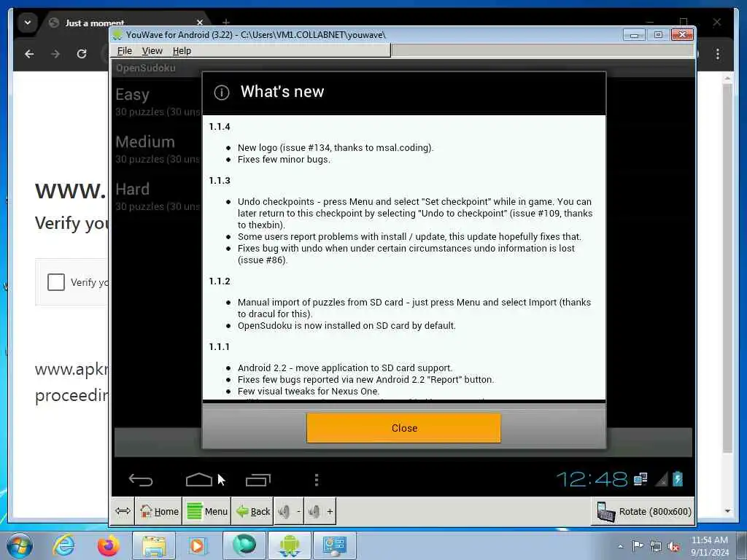Image resolution: width=747 pixels, height=560 pixels.
Task: Click the Android signal strength icon
Action: (x=661, y=480)
